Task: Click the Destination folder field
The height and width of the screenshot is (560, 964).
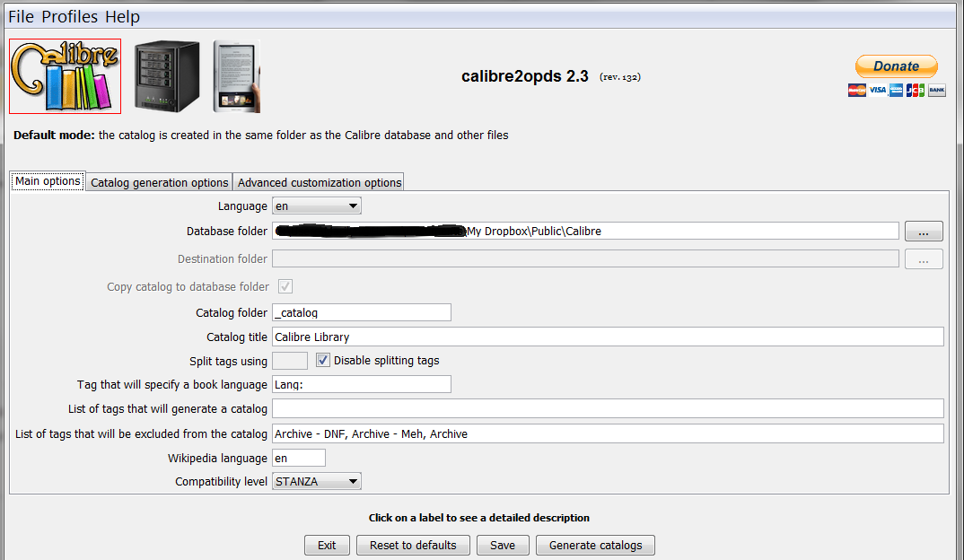Action: [585, 258]
